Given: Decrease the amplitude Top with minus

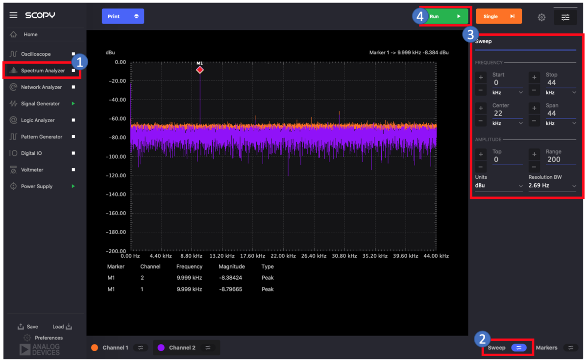Looking at the screenshot, I should [x=481, y=167].
